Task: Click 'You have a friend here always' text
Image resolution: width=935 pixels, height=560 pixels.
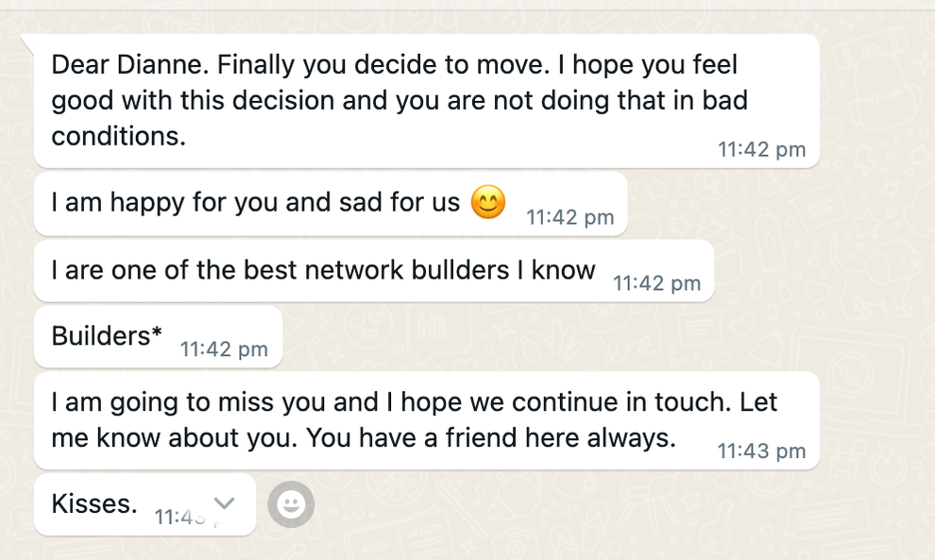Action: 491,438
